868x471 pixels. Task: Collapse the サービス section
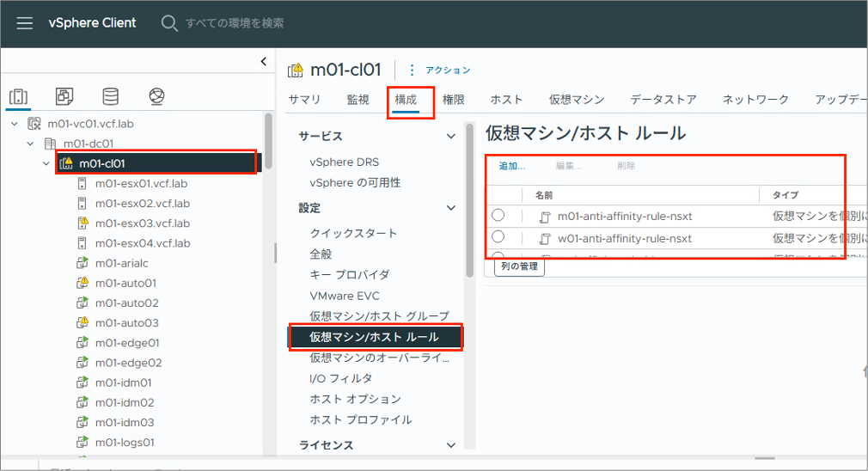click(451, 136)
